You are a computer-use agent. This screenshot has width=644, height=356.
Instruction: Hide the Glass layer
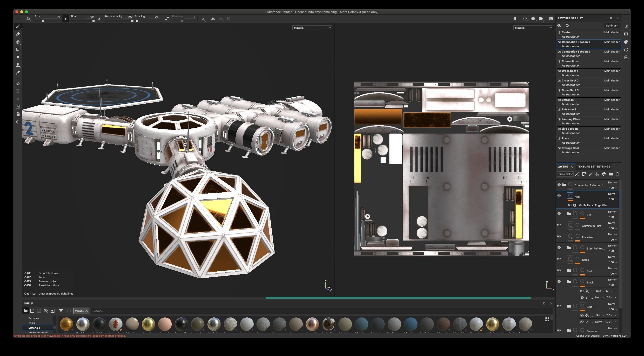point(559,259)
